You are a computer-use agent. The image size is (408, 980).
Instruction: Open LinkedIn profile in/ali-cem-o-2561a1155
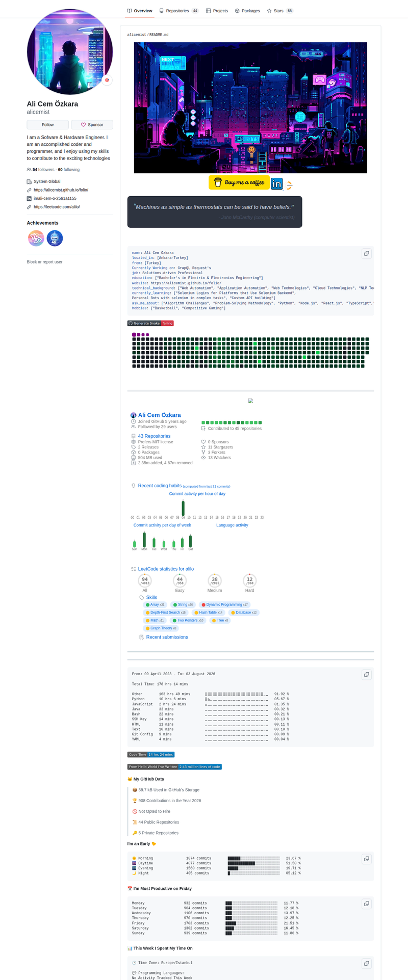(55, 199)
